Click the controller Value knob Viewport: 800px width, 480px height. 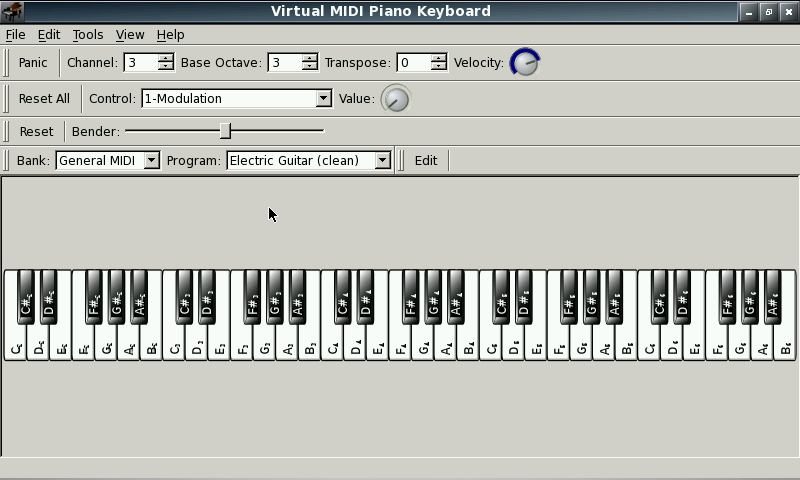click(396, 99)
